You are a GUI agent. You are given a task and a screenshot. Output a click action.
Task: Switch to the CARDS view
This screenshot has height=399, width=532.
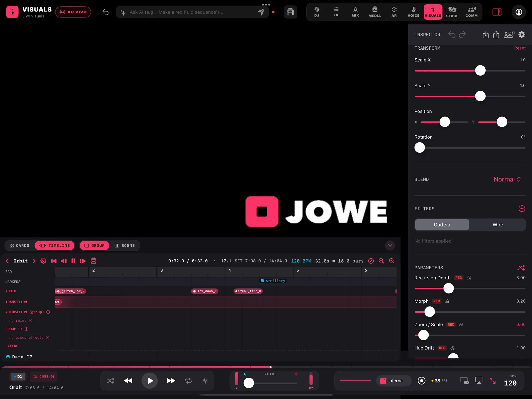click(20, 246)
